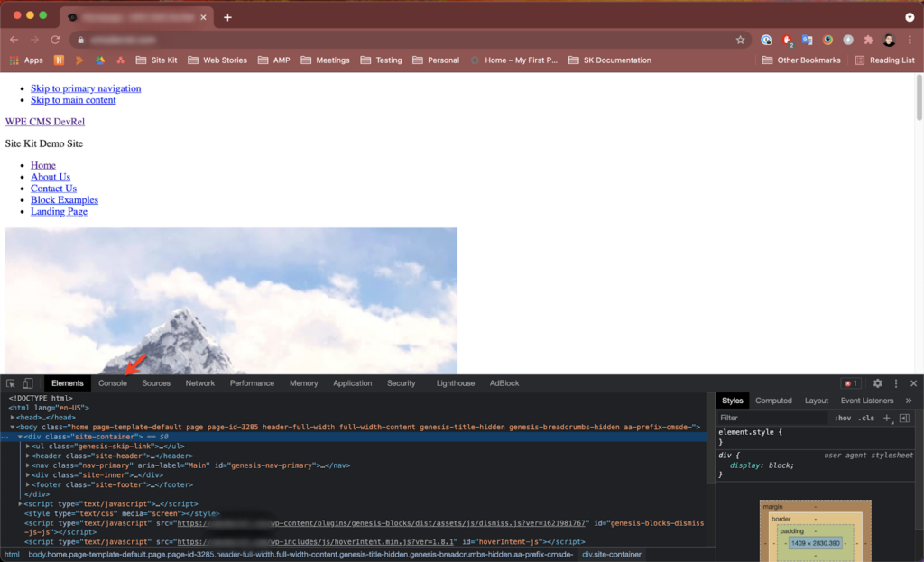Open a new browser tab
924x562 pixels.
pos(227,17)
